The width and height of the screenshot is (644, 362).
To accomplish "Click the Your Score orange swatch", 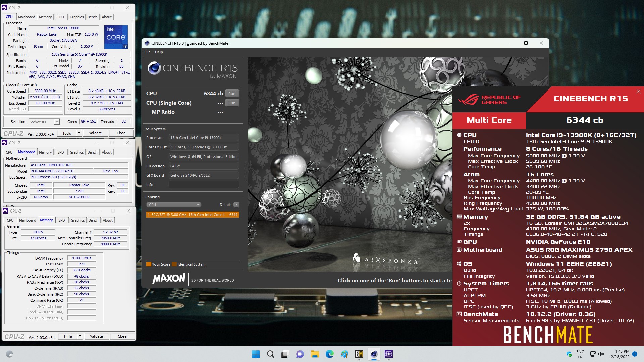I will pos(149,264).
